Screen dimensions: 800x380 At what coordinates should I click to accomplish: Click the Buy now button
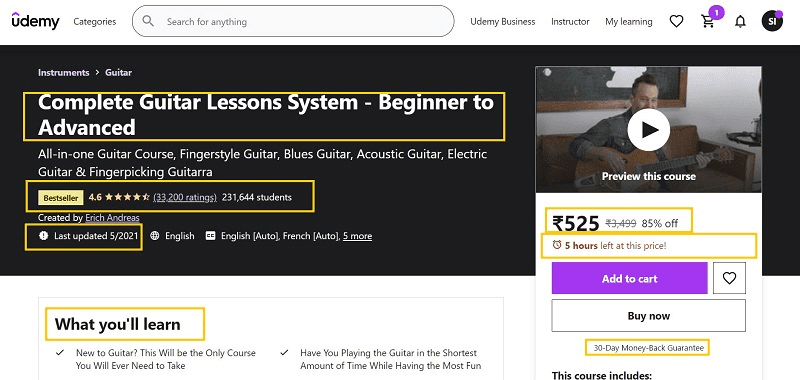(x=648, y=315)
